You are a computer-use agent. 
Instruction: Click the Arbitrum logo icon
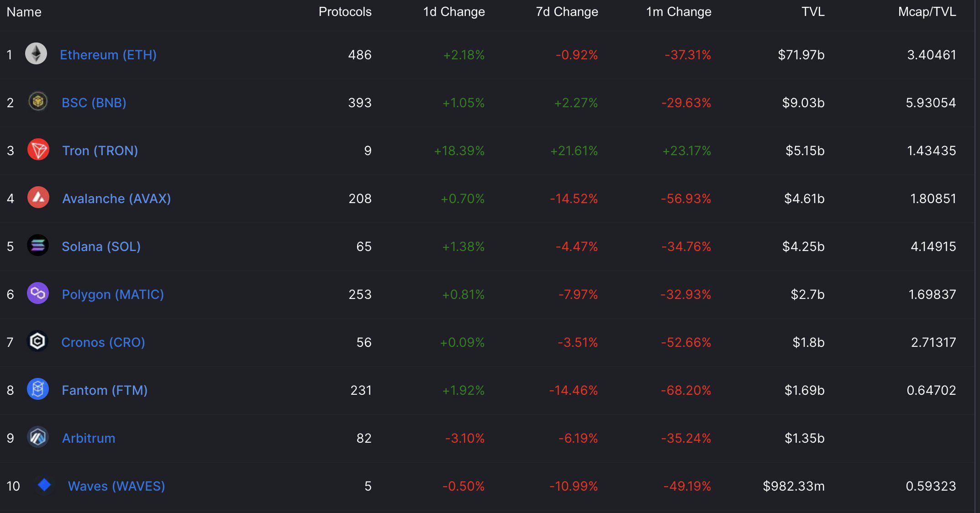pos(38,437)
